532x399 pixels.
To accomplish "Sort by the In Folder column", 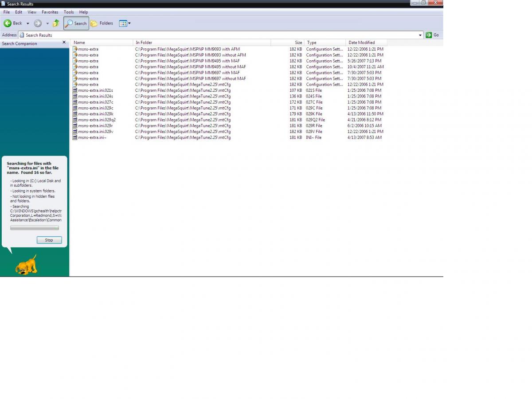I will click(202, 43).
